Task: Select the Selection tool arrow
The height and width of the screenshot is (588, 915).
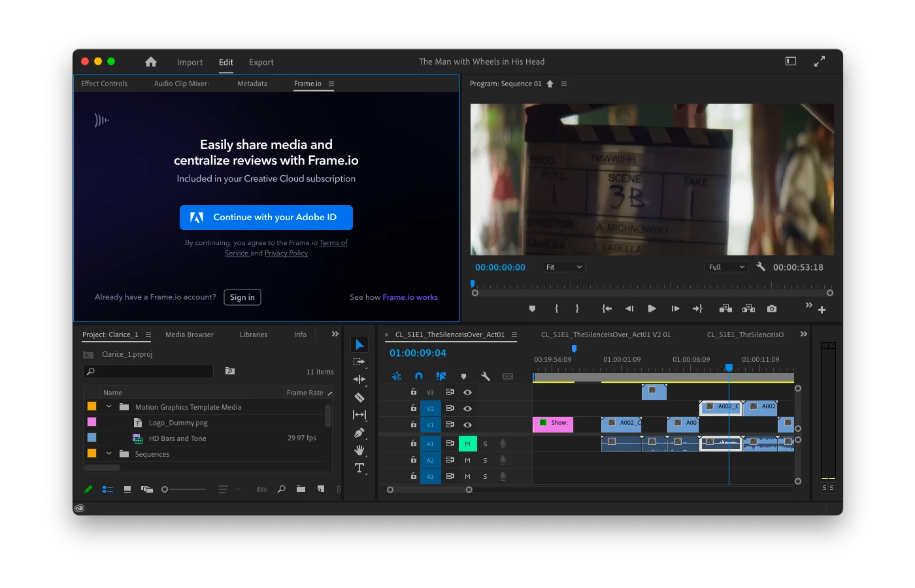Action: (359, 344)
